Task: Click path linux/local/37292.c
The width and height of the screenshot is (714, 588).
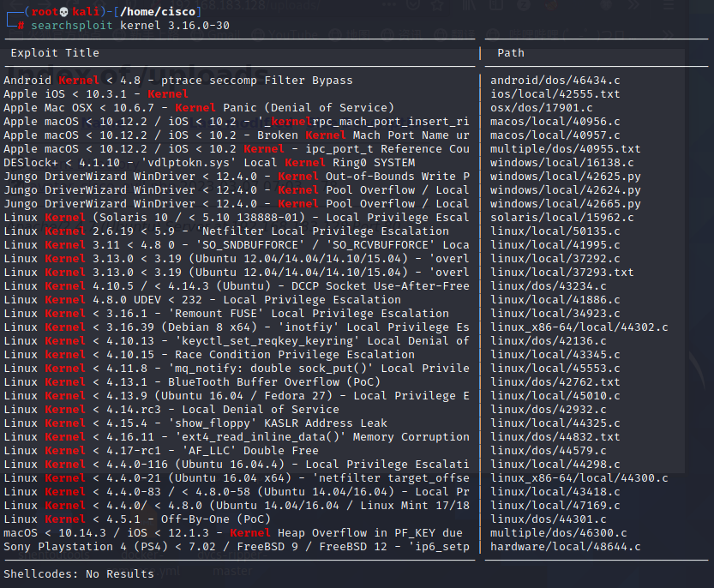Action: pyautogui.click(x=555, y=258)
